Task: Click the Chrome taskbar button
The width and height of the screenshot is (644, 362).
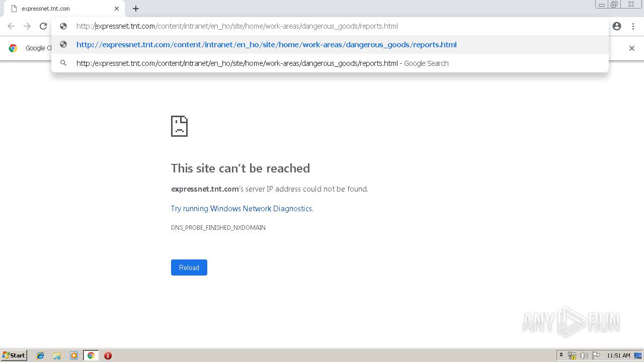Action: [x=91, y=355]
